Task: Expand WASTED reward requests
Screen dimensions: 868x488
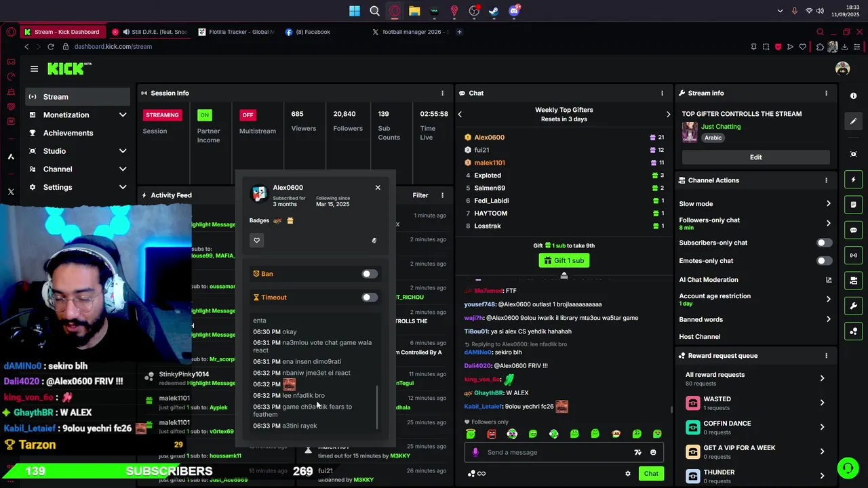Action: click(822, 403)
